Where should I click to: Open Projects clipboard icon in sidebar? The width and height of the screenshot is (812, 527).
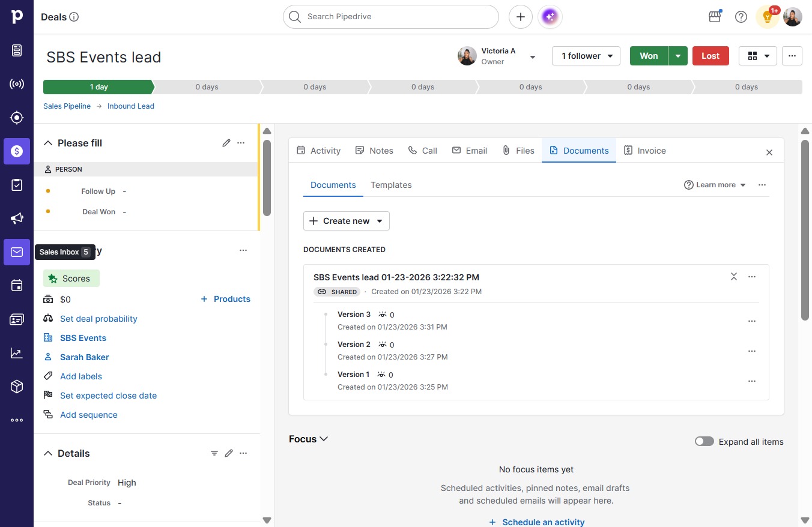(x=17, y=185)
